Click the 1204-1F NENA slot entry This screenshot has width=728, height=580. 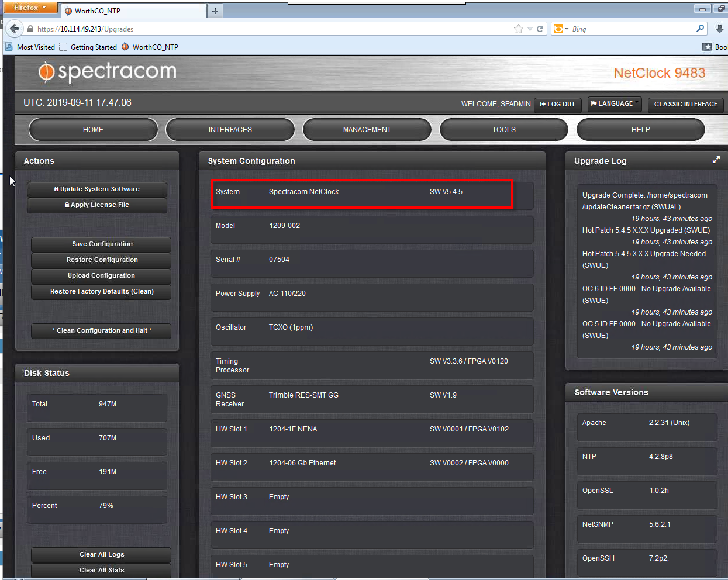tap(293, 429)
